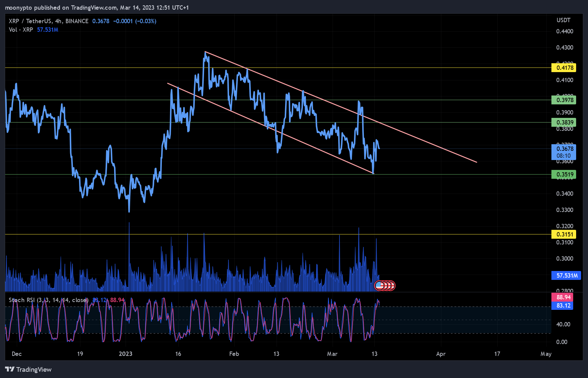Click the May label on the time axis

(x=546, y=354)
